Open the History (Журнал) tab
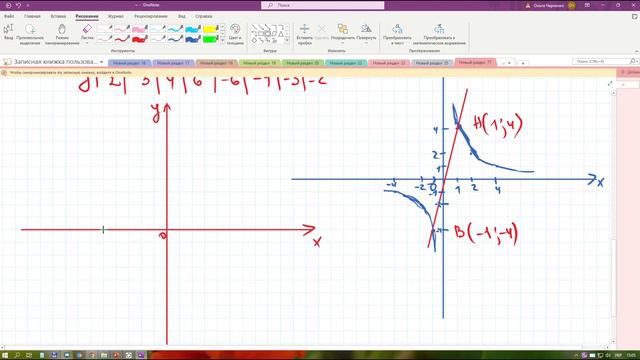The width and height of the screenshot is (640, 360). click(116, 16)
